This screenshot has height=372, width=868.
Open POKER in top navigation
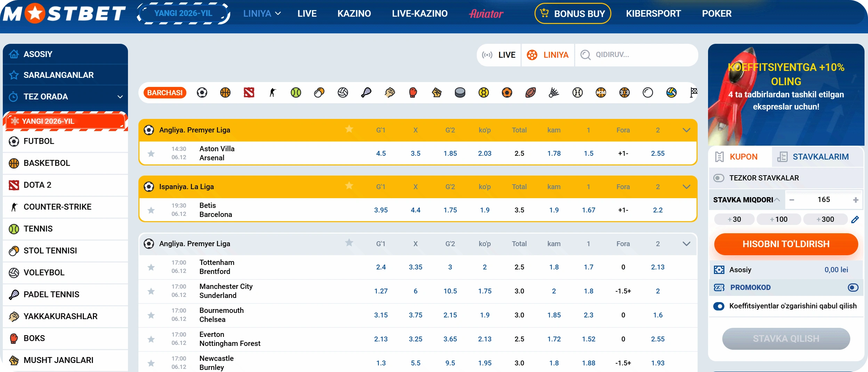717,14
